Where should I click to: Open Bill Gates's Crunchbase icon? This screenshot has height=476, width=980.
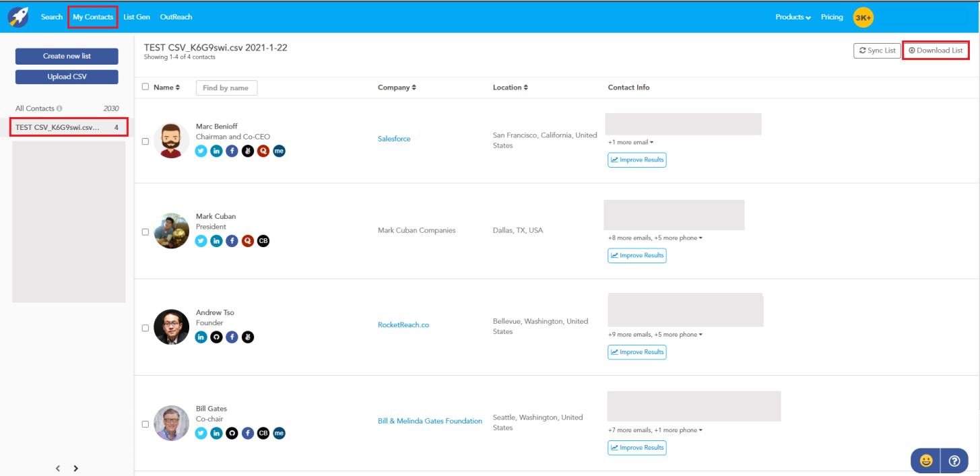(263, 433)
